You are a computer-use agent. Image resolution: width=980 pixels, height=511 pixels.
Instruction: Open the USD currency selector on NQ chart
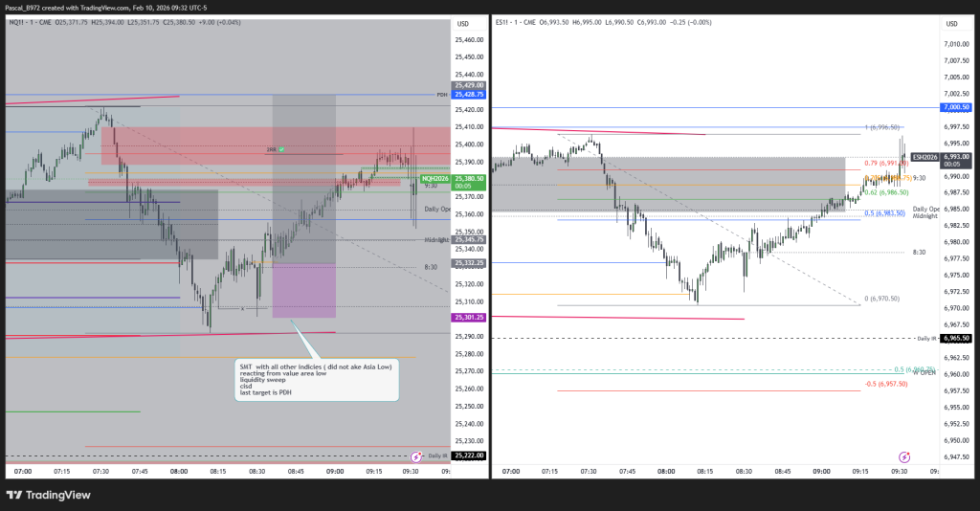click(463, 24)
